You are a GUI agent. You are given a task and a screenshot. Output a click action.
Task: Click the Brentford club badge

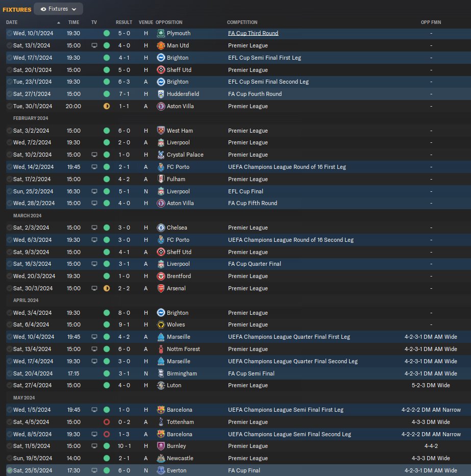pyautogui.click(x=161, y=276)
